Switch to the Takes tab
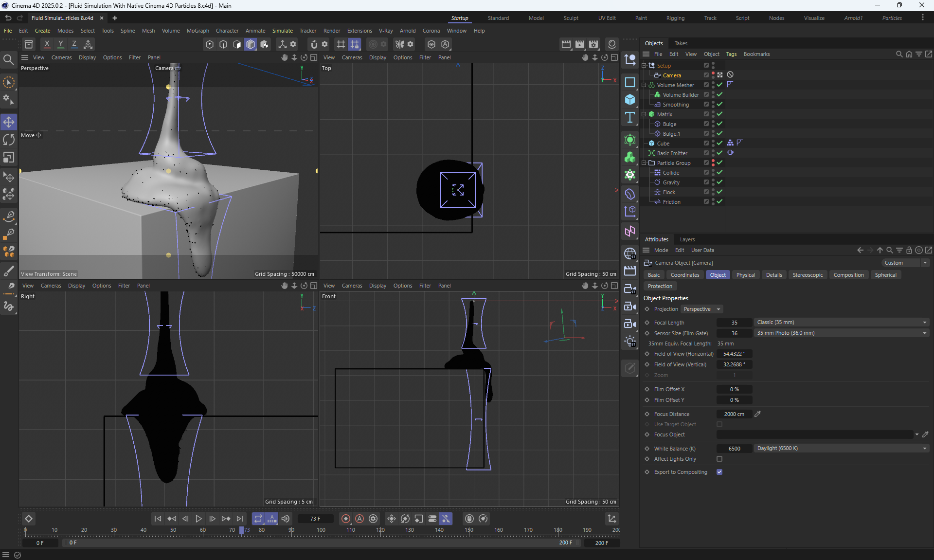 point(681,43)
